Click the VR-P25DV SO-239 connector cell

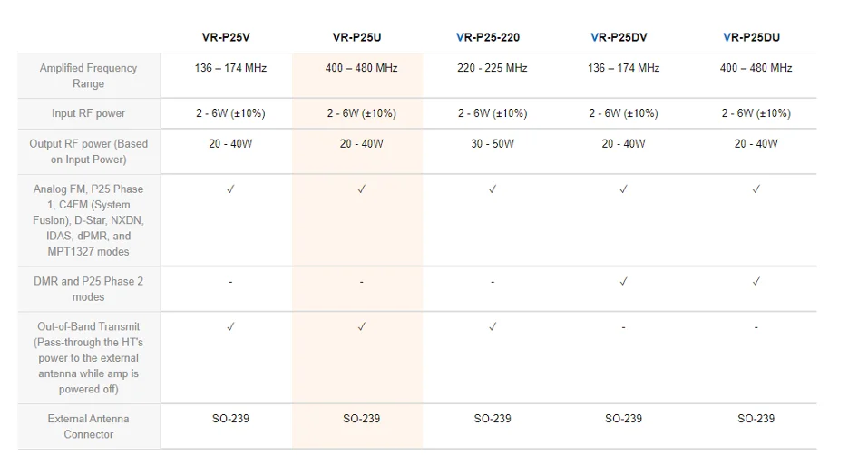point(623,419)
